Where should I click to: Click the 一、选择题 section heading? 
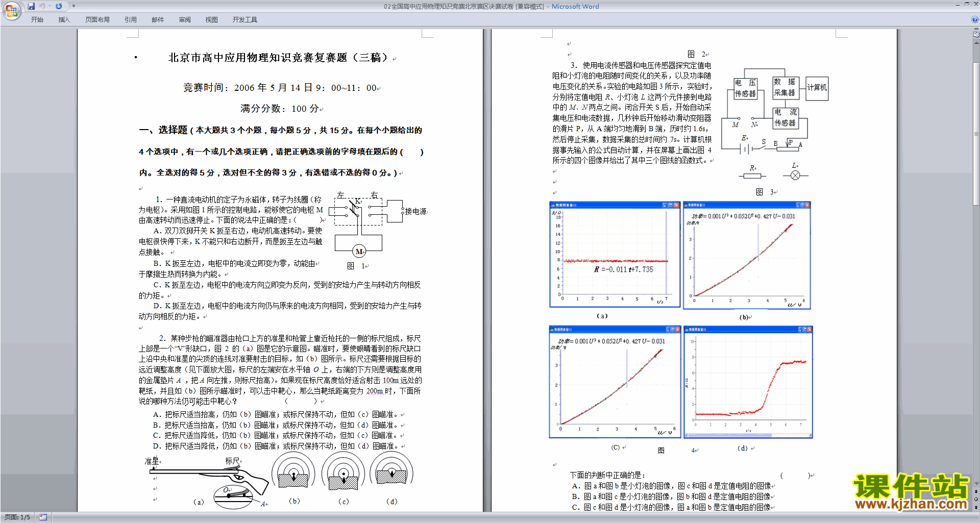pyautogui.click(x=163, y=130)
